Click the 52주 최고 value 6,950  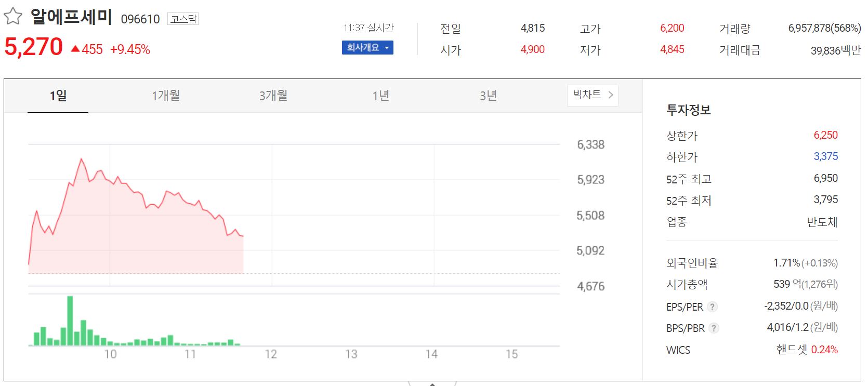pos(825,178)
